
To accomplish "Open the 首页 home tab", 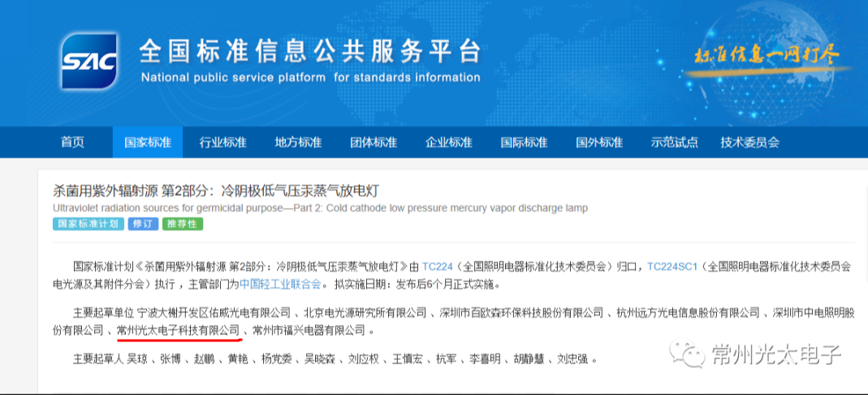I will pos(72,142).
